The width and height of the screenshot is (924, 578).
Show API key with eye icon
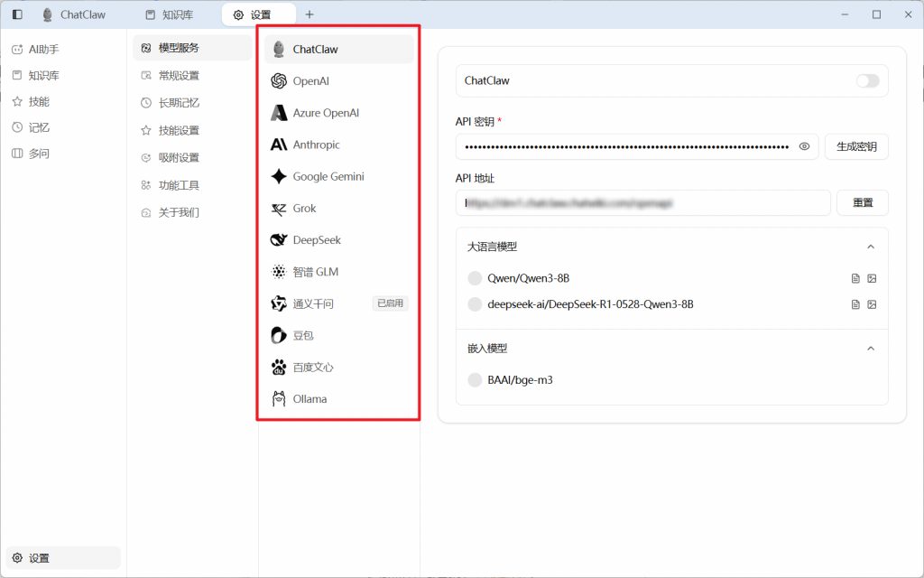click(805, 146)
